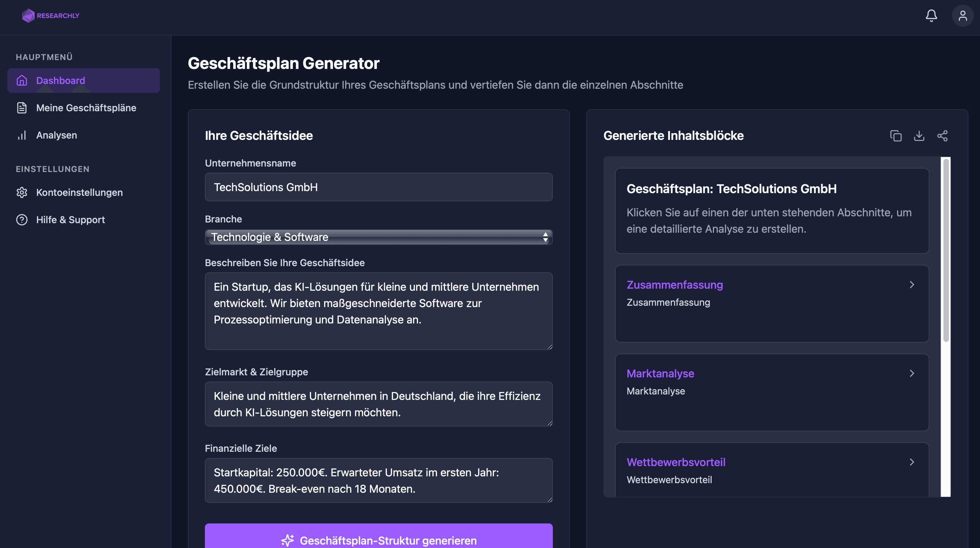Copy the generated content blocks
This screenshot has width=980, height=548.
tap(896, 136)
